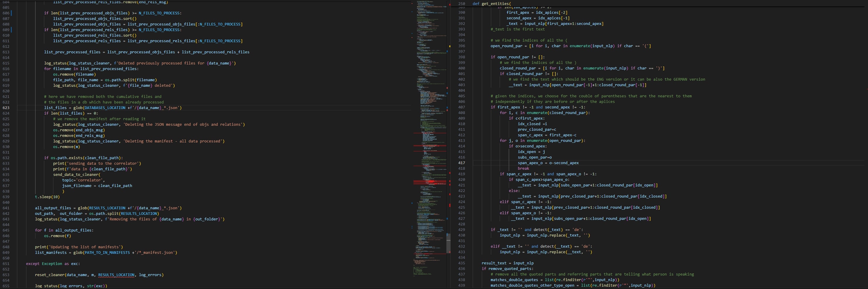Click the left editor's vertical scrollbar thumb
This screenshot has height=289, width=868.
448,243
